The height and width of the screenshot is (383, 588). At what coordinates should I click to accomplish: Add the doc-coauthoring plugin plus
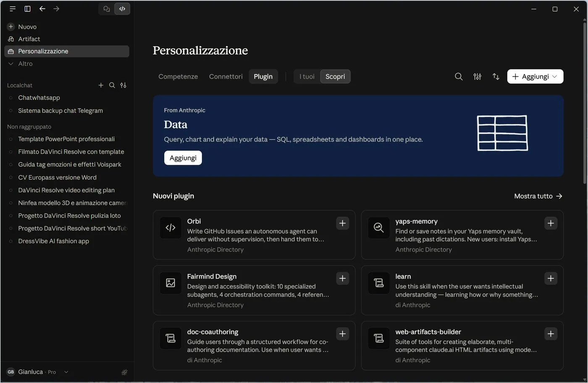[x=342, y=334]
